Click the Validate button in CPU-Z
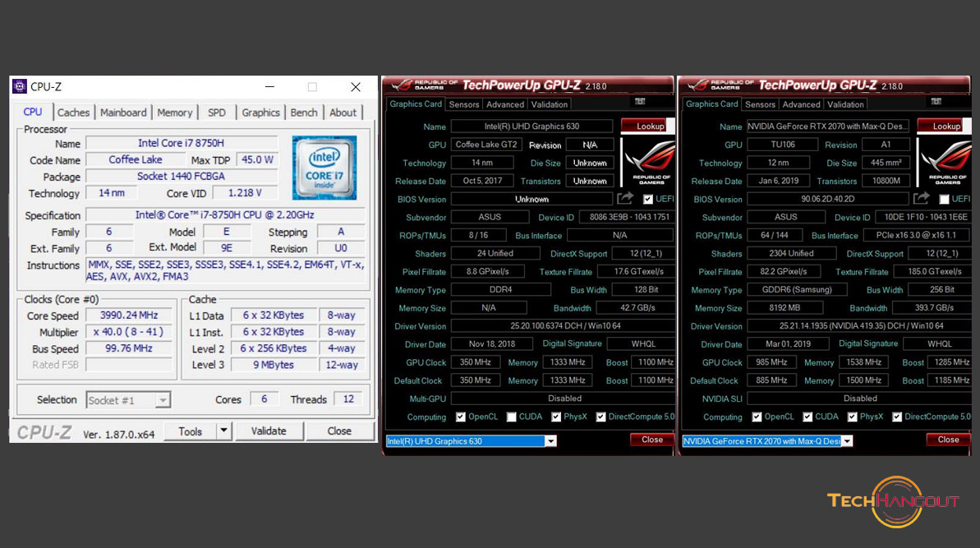The image size is (980, 548). pyautogui.click(x=268, y=431)
